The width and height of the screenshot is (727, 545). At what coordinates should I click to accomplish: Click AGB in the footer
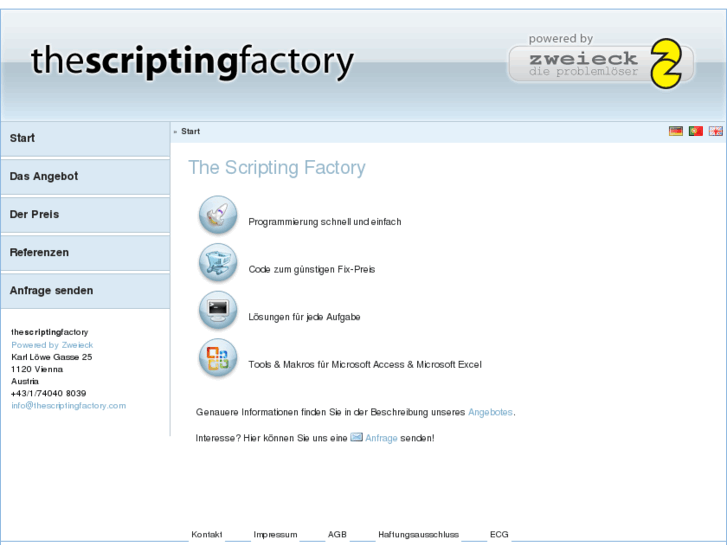pyautogui.click(x=337, y=534)
